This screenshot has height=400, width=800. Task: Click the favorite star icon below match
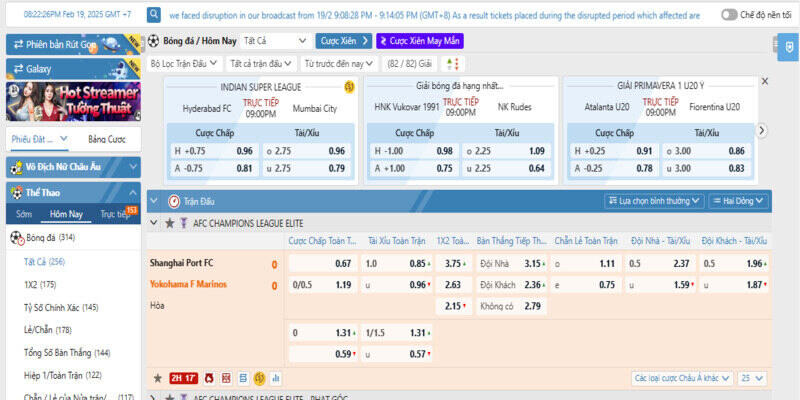[158, 379]
